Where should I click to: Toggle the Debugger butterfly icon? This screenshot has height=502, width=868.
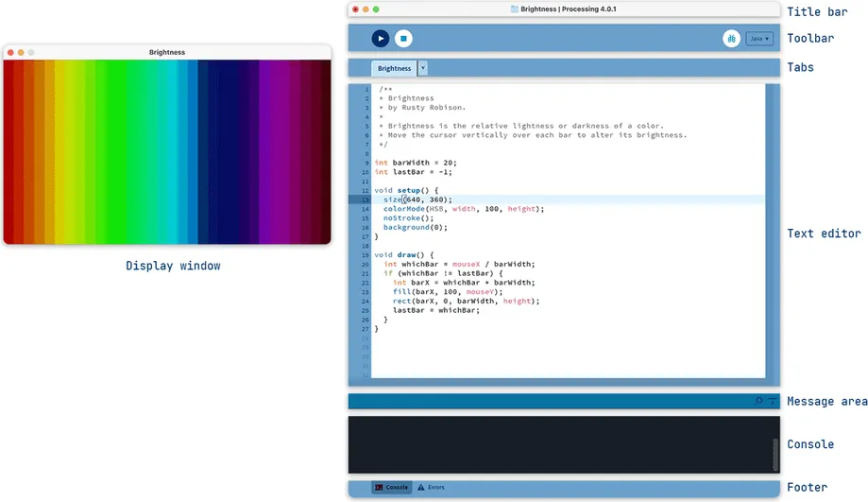click(731, 39)
